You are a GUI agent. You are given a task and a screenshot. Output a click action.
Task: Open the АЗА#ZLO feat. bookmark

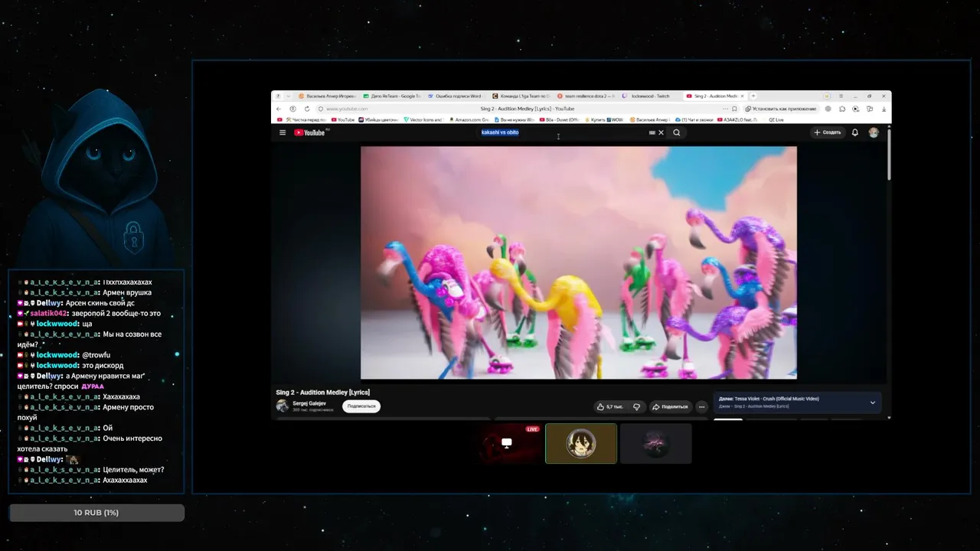[738, 120]
